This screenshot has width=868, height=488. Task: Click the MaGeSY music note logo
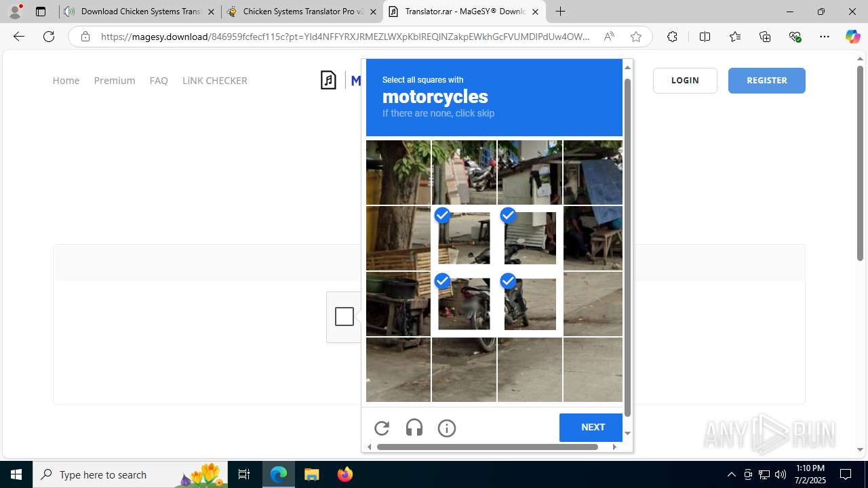point(329,80)
